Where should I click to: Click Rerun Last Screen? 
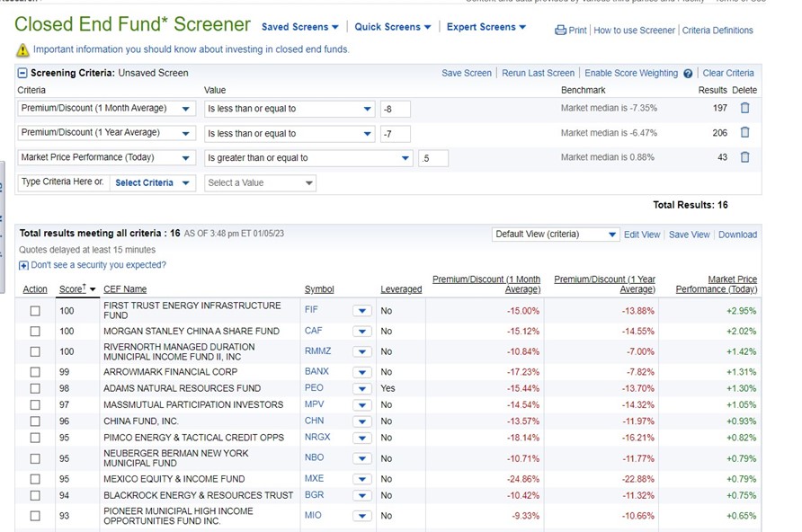coord(538,73)
